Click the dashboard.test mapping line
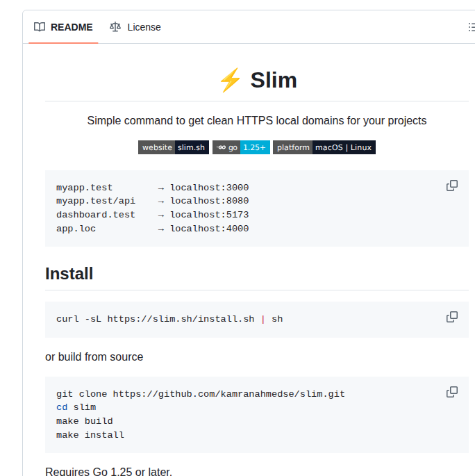 coord(152,215)
